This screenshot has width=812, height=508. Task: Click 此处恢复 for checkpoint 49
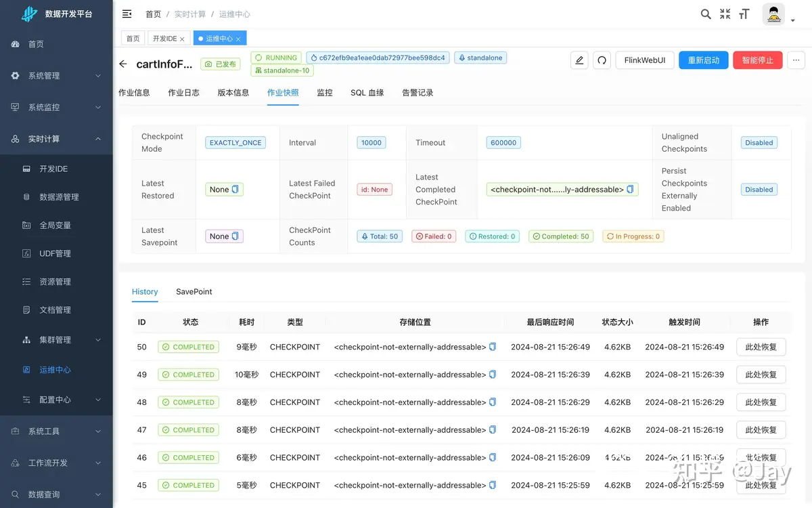coord(761,375)
